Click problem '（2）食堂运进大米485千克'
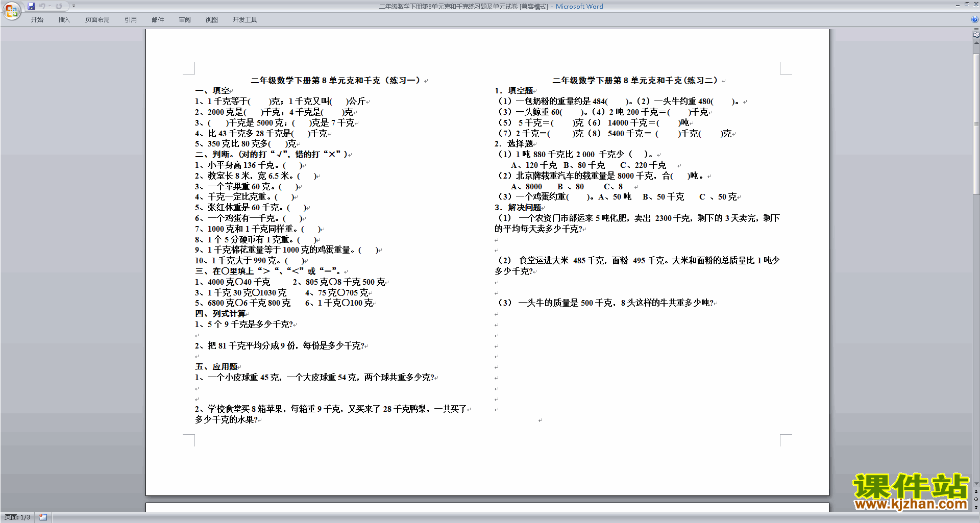 [637, 266]
